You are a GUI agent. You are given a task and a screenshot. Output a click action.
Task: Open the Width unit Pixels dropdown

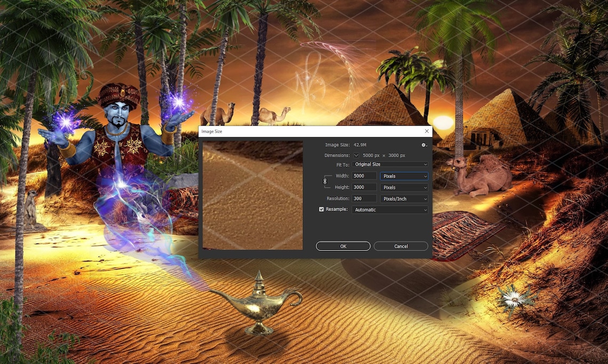click(404, 176)
